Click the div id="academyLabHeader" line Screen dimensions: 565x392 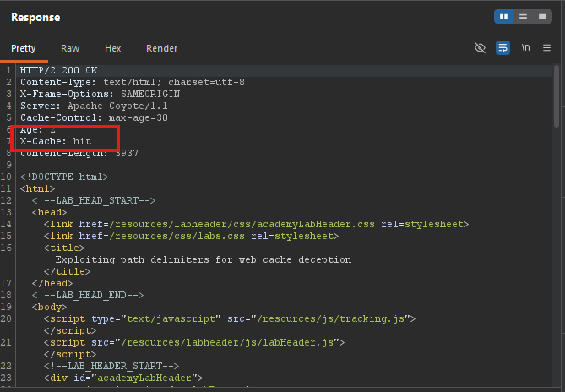point(123,378)
